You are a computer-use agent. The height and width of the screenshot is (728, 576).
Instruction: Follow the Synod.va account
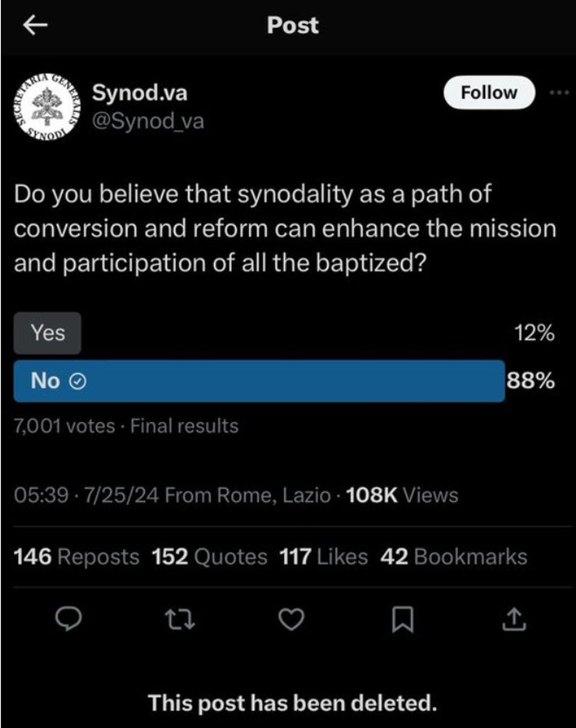pos(489,93)
